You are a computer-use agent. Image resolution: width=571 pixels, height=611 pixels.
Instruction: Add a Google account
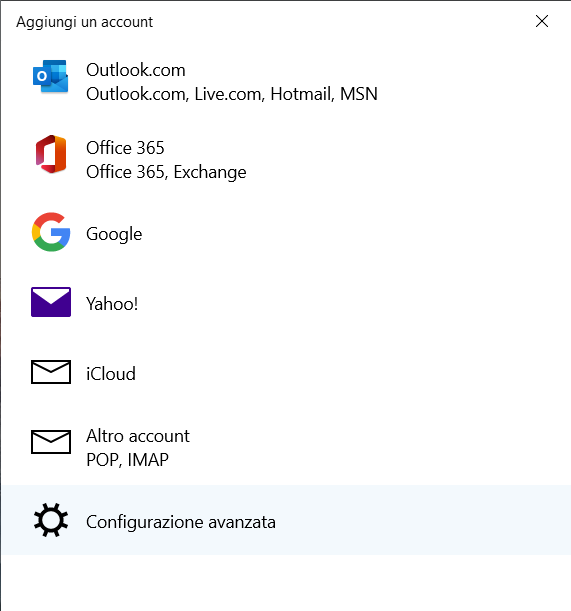[x=286, y=233]
